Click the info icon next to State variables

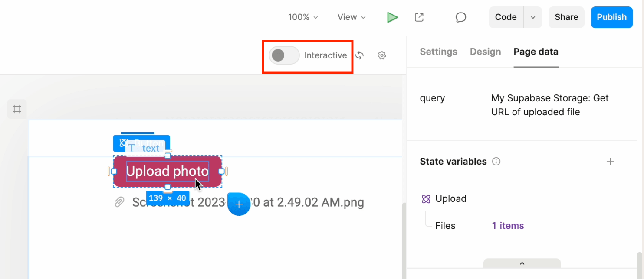(x=496, y=161)
